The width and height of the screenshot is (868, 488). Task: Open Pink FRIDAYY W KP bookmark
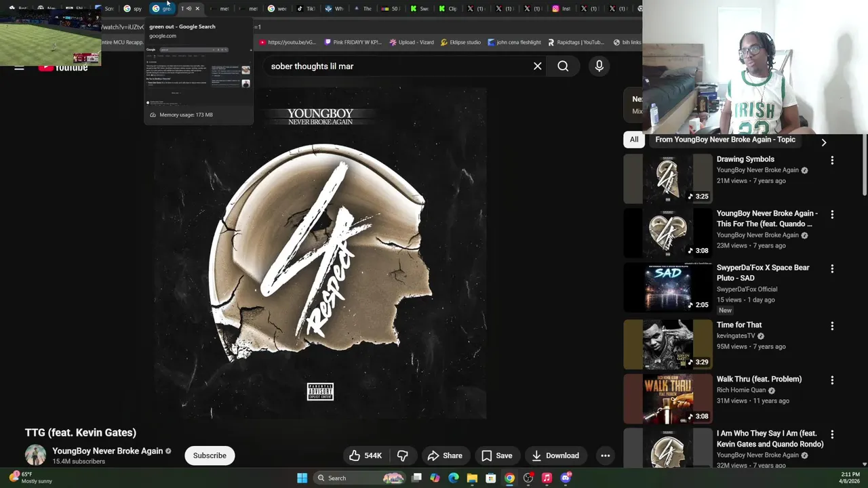click(353, 42)
